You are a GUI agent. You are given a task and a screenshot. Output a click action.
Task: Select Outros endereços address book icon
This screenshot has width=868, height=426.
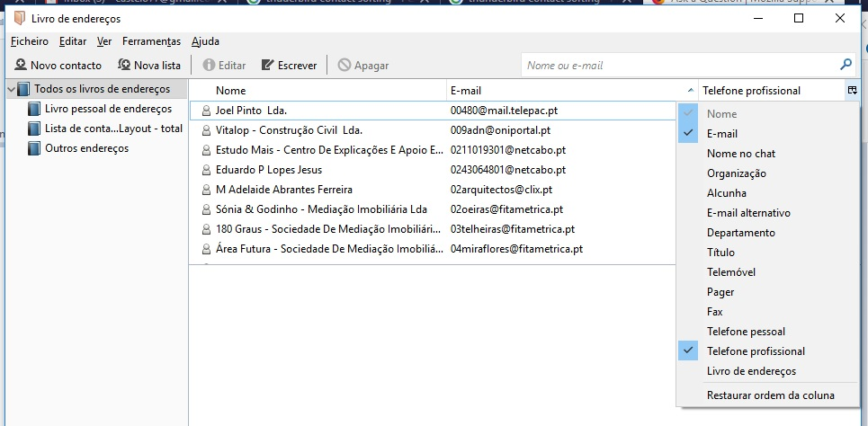click(x=34, y=148)
